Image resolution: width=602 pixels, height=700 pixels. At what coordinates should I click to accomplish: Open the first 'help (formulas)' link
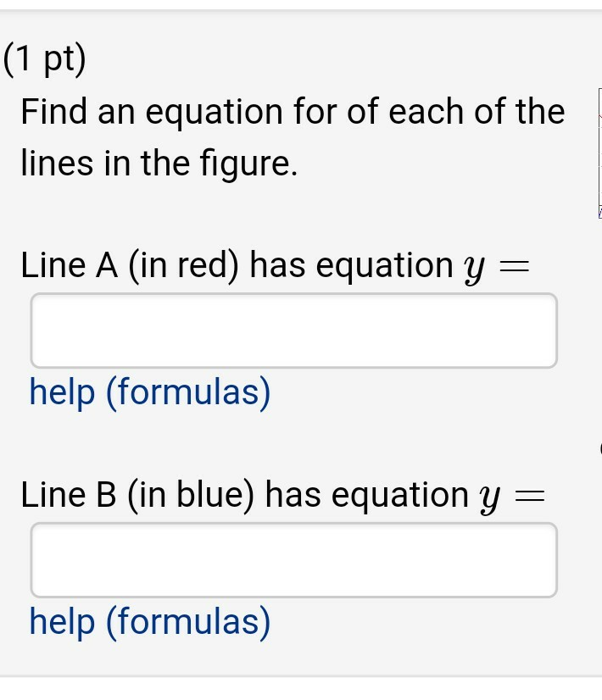[x=148, y=392]
